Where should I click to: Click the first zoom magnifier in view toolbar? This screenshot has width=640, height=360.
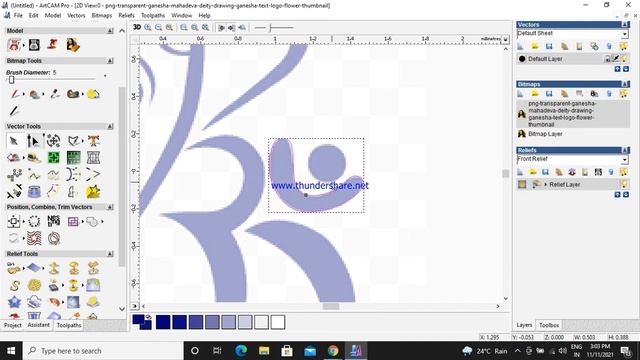(148, 27)
